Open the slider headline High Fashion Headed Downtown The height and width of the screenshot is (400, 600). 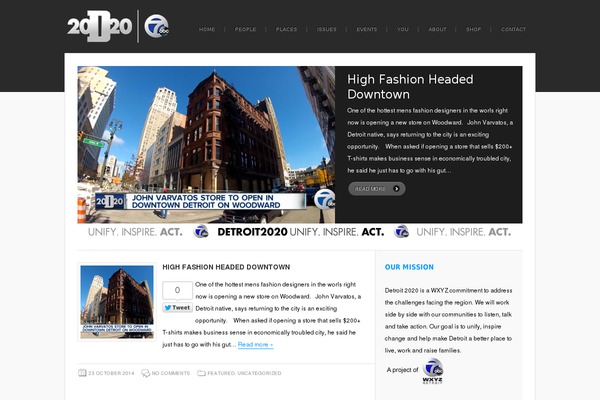(x=410, y=87)
